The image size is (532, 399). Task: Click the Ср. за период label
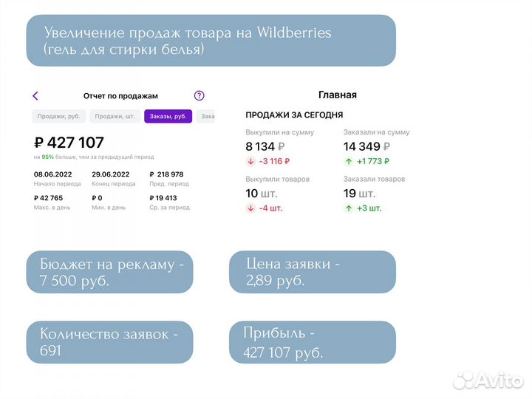coord(170,208)
